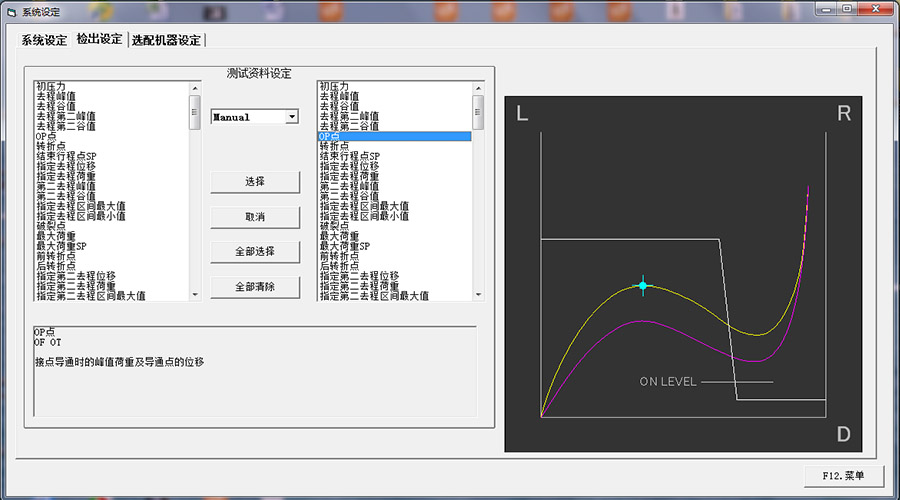This screenshot has width=900, height=500.
Task: Select 去程峰值 in the right list
Action: (339, 96)
